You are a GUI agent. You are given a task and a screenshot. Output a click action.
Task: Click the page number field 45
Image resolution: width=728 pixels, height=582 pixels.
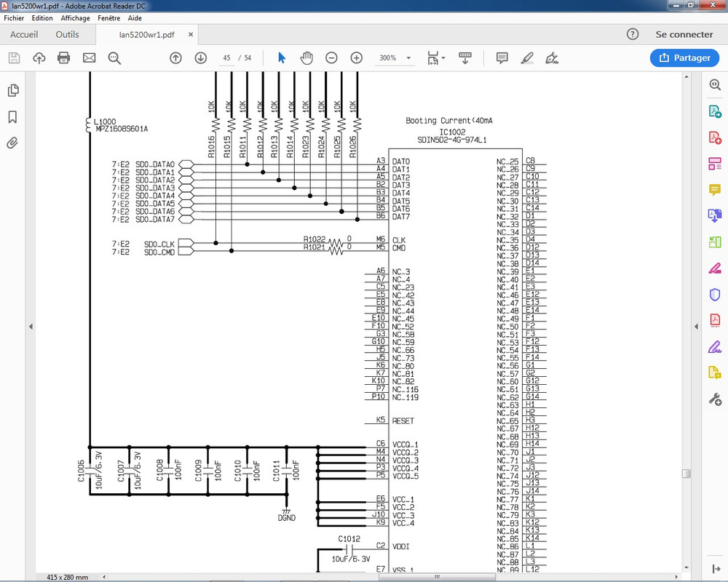[226, 58]
